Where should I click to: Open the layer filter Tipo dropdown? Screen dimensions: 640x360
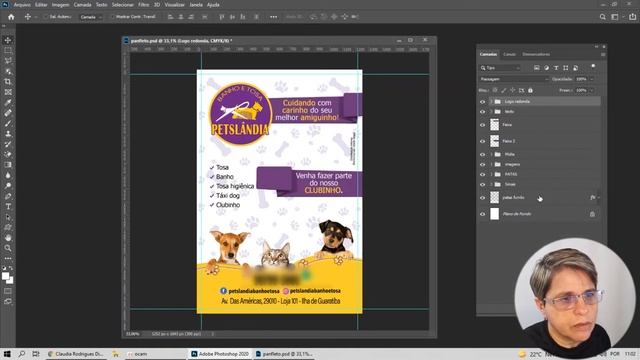pyautogui.click(x=500, y=68)
